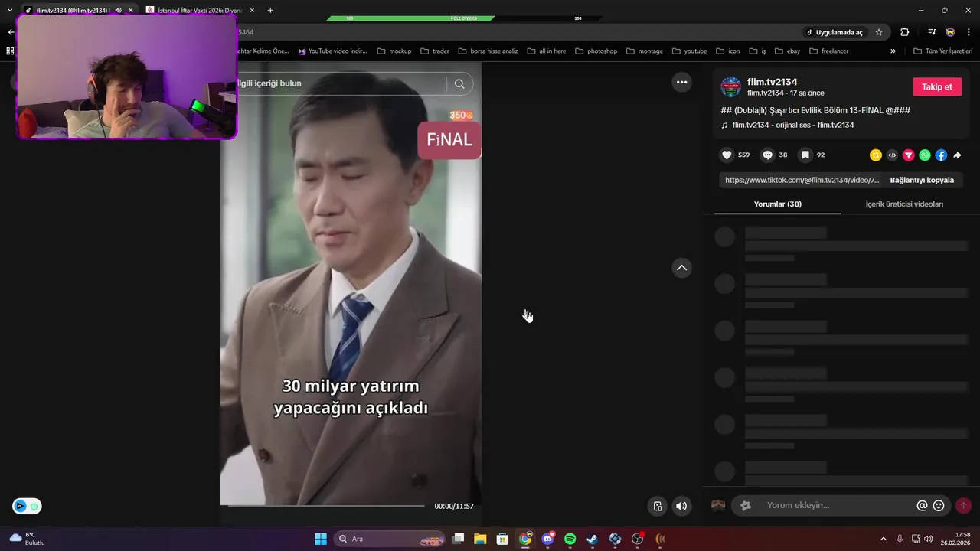
Task: Open the trader bookmark folder
Action: point(435,51)
